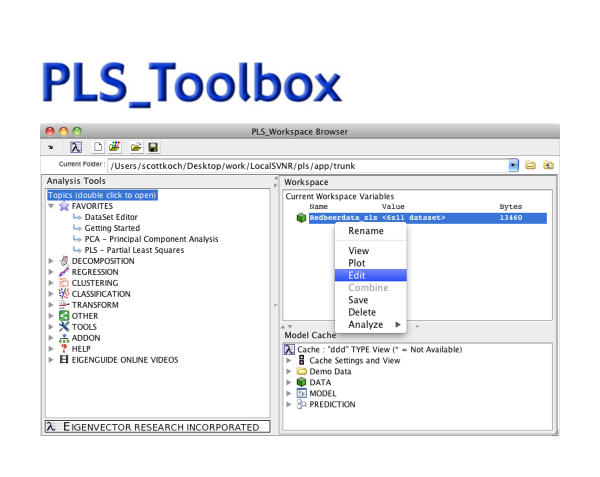This screenshot has width=600, height=477.
Task: Click the collapse arrows between Analysis Tools and Workspace
Action: (276, 182)
